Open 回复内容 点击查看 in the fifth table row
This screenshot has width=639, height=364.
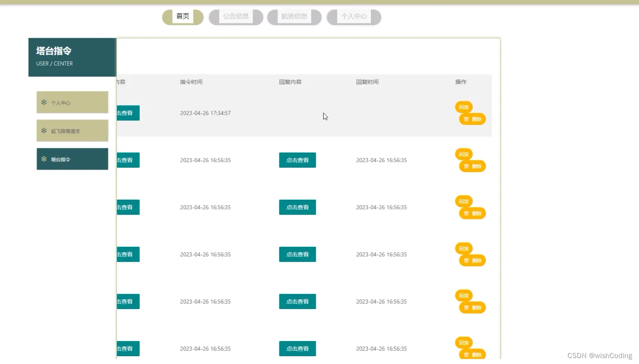pos(297,302)
